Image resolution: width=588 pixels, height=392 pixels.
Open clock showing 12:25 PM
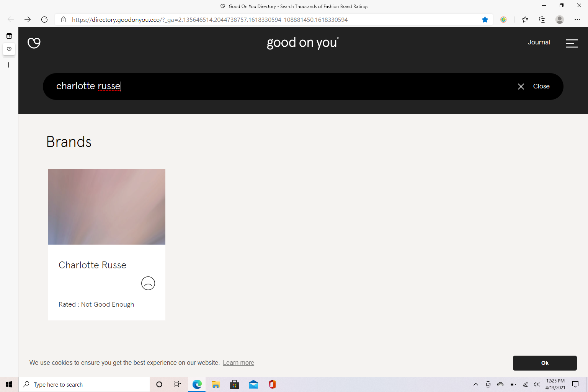(555, 384)
